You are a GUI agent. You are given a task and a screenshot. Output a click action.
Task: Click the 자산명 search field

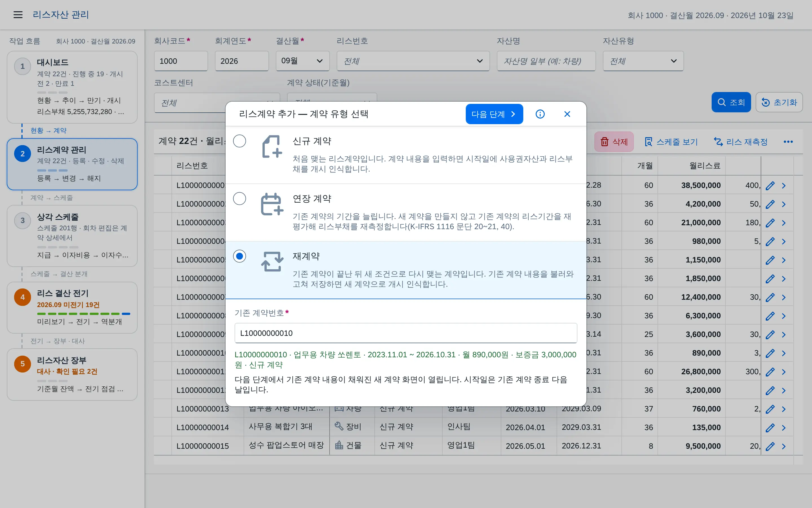[546, 61]
